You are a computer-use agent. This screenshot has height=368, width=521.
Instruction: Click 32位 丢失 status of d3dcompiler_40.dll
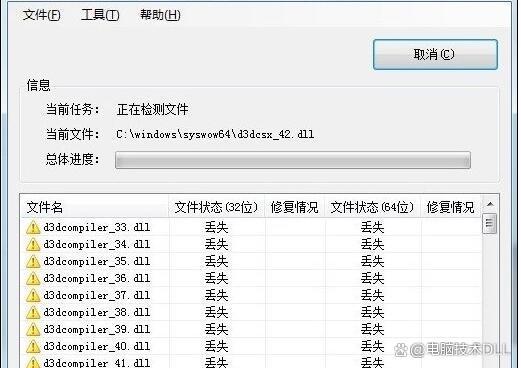tap(216, 346)
